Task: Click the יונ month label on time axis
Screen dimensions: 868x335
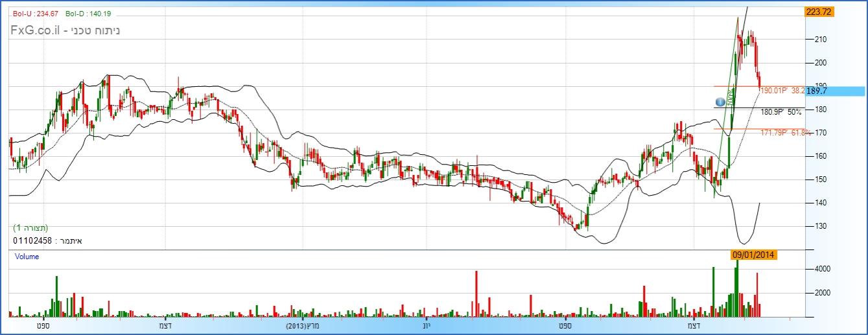Action: click(427, 325)
